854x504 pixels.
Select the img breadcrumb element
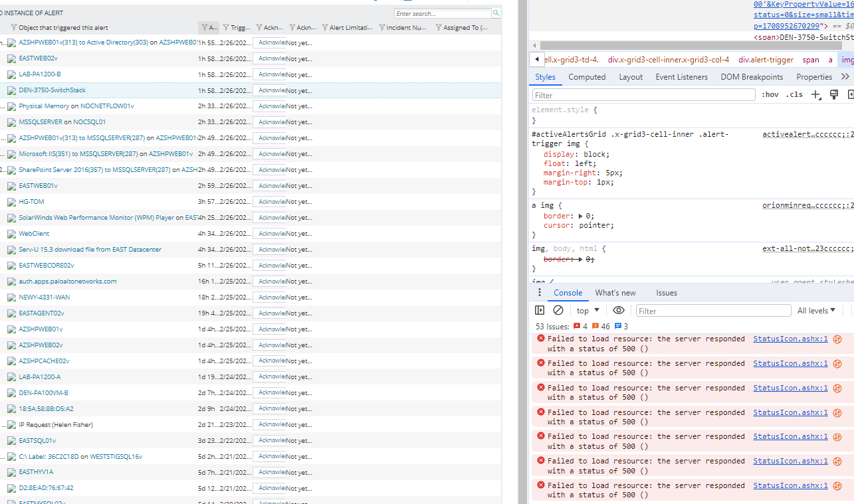click(x=847, y=60)
